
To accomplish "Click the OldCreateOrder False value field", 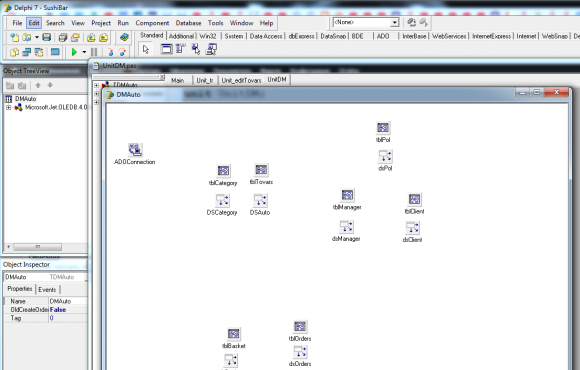I will [68, 310].
